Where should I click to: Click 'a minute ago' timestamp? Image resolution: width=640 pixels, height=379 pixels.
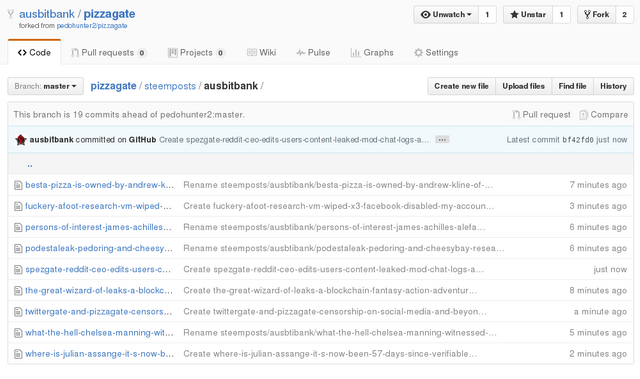pos(600,312)
